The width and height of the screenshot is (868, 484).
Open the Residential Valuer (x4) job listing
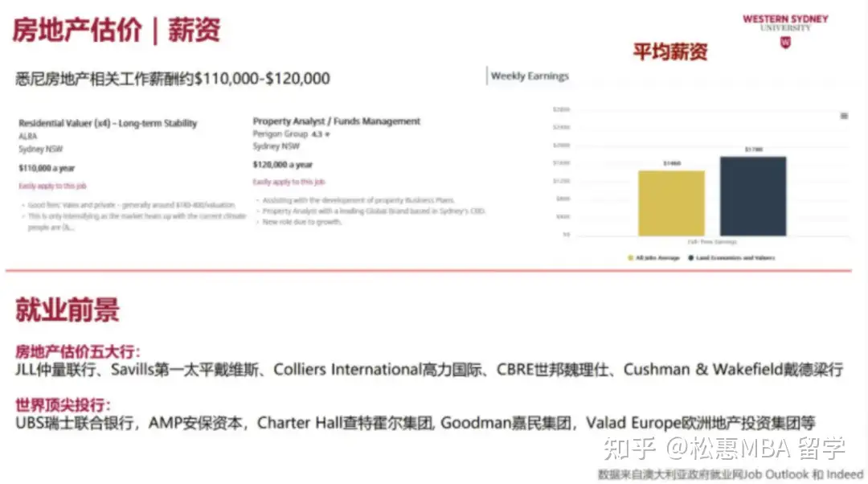pos(108,123)
